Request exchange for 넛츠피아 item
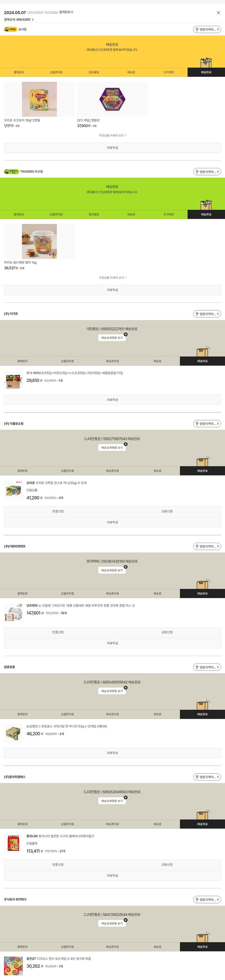This screenshot has height=980, width=225. point(167,632)
